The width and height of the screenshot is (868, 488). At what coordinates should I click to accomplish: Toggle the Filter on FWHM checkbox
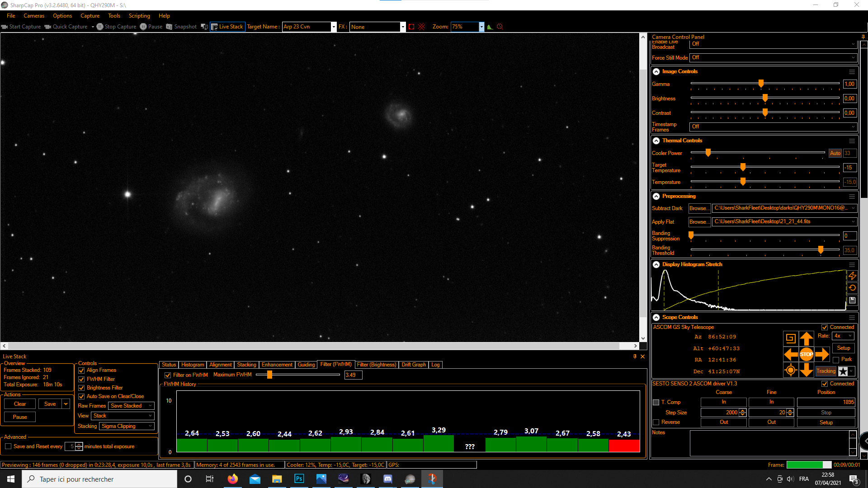point(168,375)
